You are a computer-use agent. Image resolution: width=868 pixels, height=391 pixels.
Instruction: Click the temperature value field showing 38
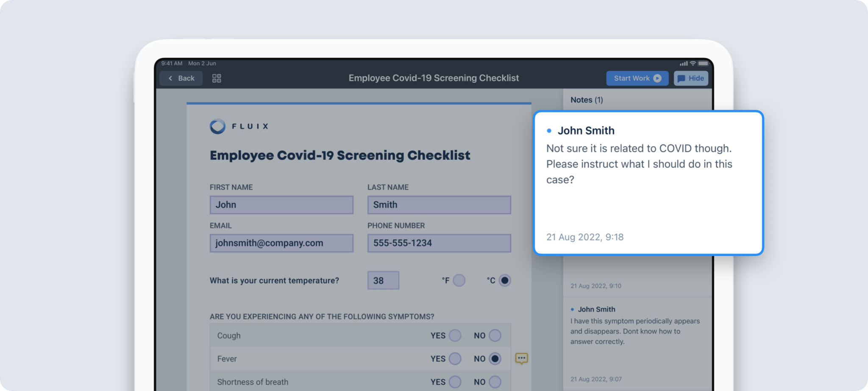click(383, 280)
